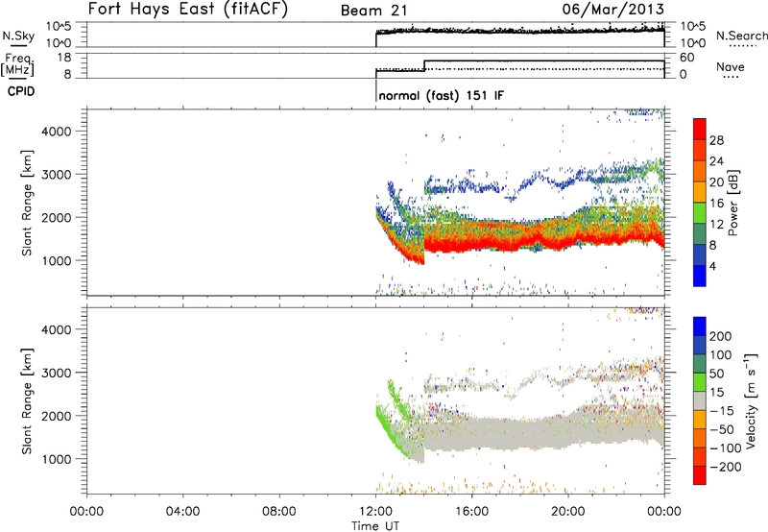Click the 'Velocity [m s-1]' colorbar label
The image size is (768, 532).
(751, 400)
